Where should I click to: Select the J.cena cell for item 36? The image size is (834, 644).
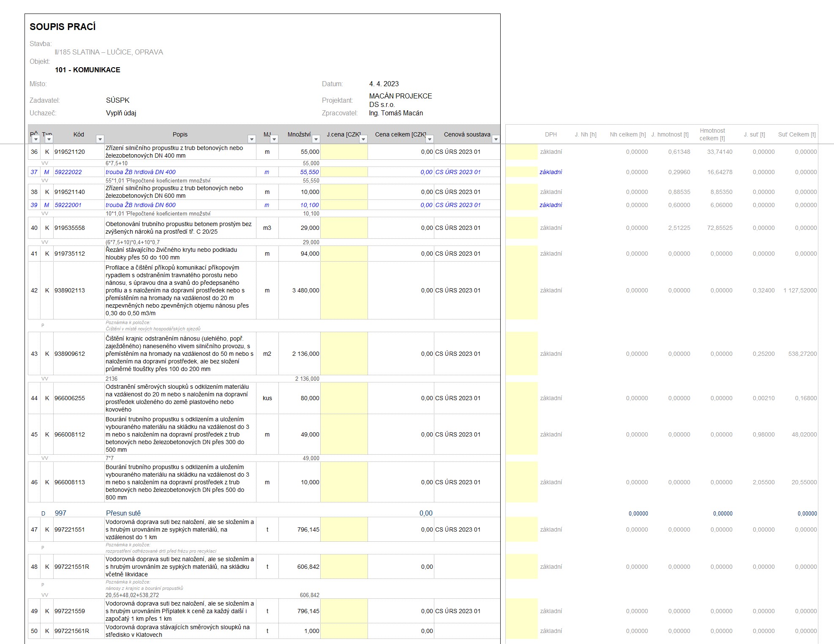coord(344,152)
